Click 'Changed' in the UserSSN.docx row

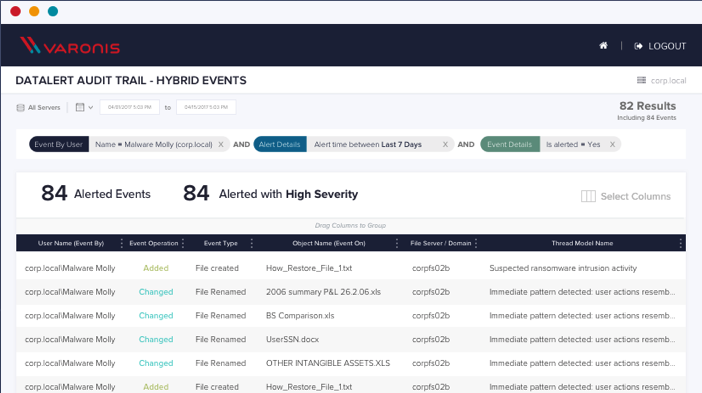pyautogui.click(x=156, y=339)
